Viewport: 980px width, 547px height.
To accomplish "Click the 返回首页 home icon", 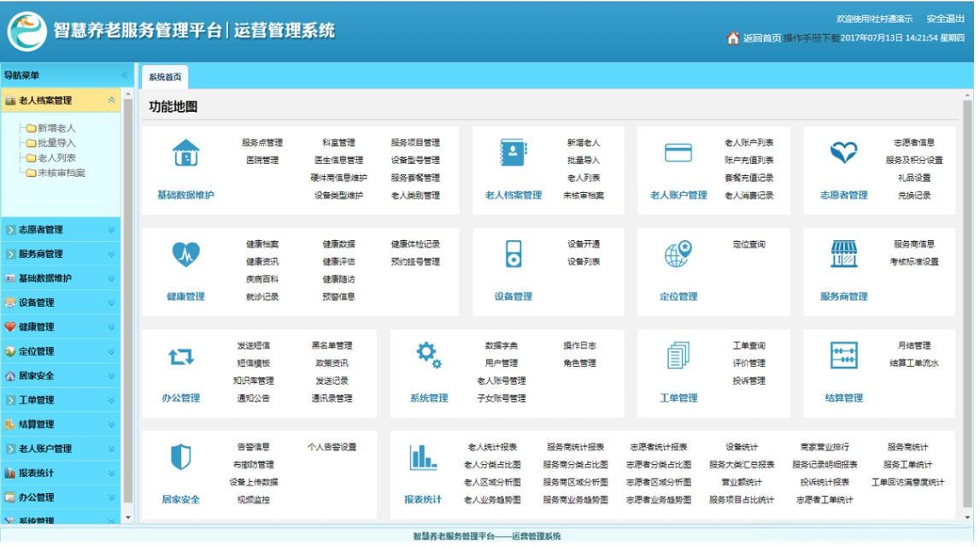I will click(732, 38).
